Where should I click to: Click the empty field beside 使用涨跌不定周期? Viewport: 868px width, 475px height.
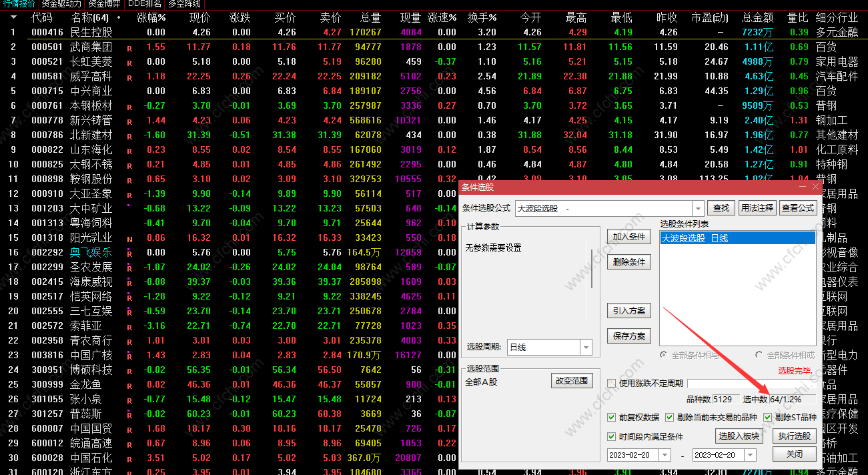point(751,383)
